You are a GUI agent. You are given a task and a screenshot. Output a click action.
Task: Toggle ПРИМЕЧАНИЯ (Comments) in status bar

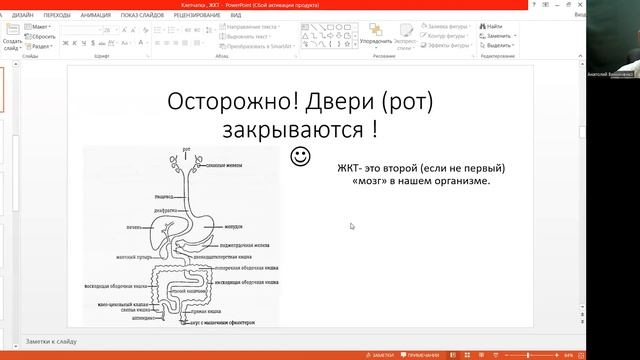(420, 356)
